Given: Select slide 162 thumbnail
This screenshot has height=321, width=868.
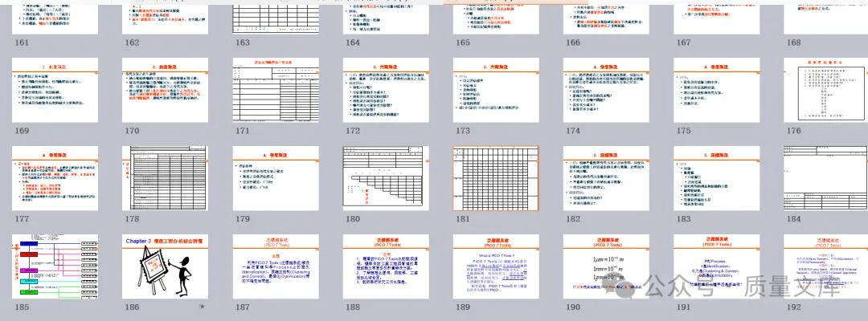Looking at the screenshot, I should click(165, 19).
